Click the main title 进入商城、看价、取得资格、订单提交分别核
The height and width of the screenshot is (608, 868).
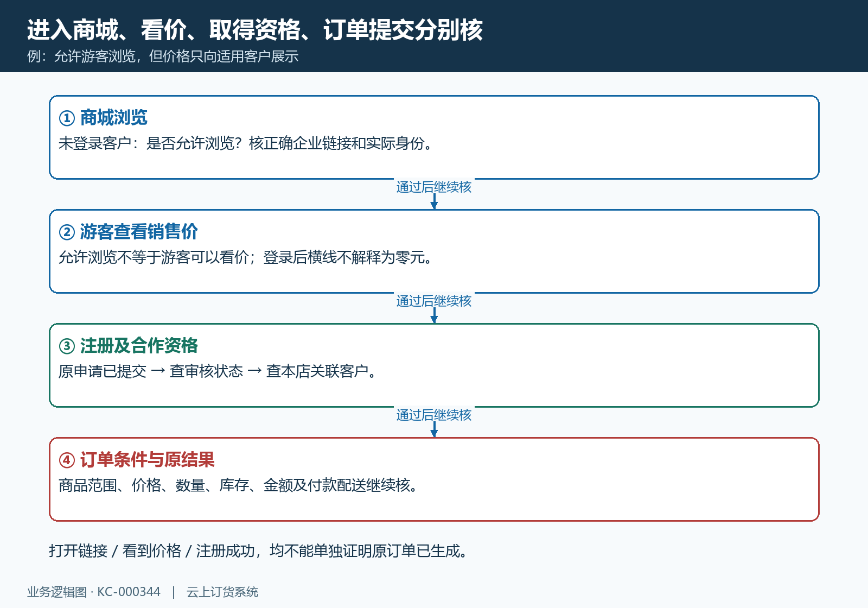pos(255,30)
